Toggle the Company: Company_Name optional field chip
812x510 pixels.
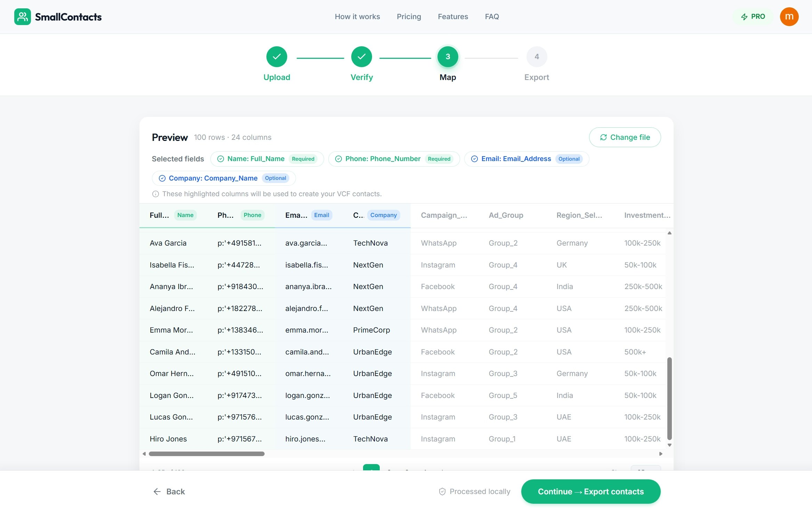[224, 178]
